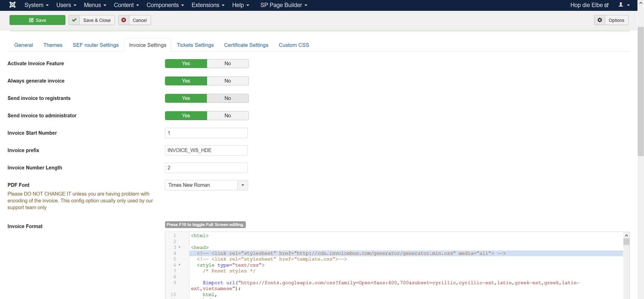Screen dimensions: 644x299
Task: Click the code editor scrollbar up arrow
Action: 626,235
